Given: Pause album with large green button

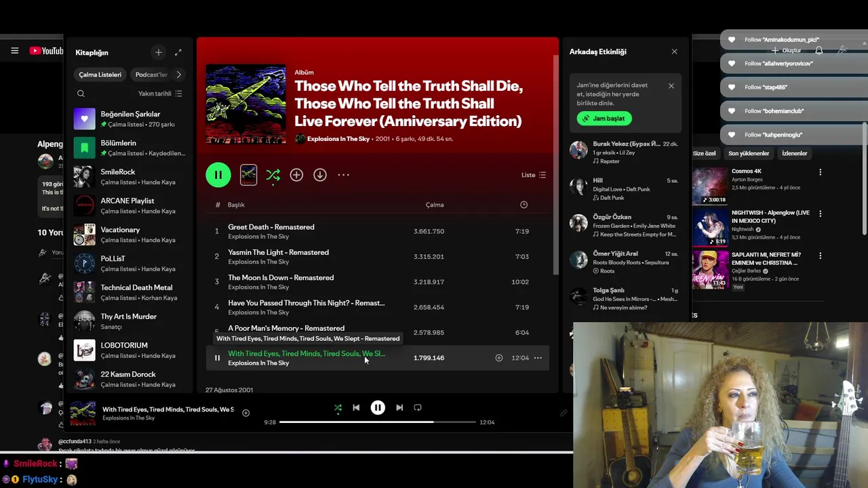Looking at the screenshot, I should [x=218, y=175].
